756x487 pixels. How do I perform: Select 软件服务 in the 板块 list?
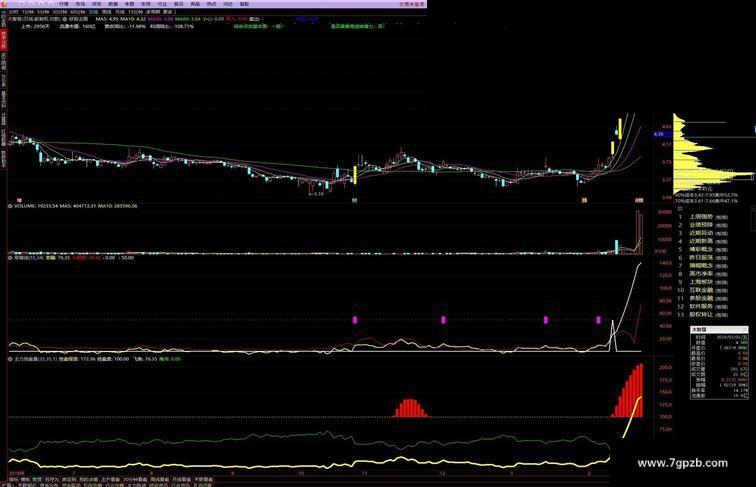pos(701,306)
